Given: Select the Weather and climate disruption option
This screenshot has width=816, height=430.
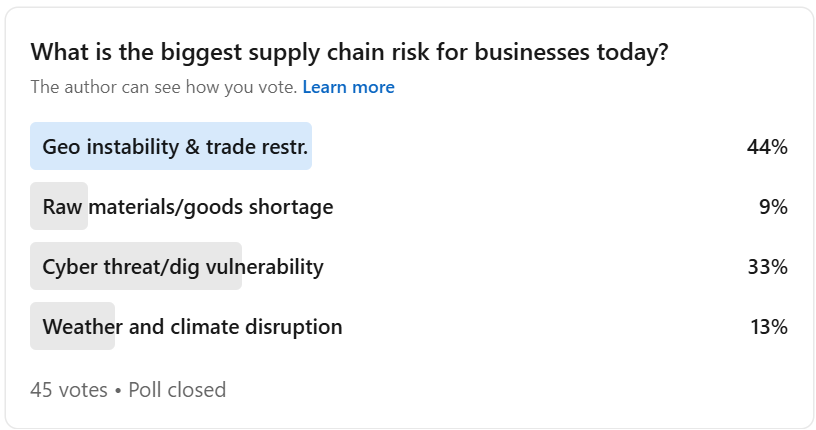Looking at the screenshot, I should pyautogui.click(x=192, y=327).
